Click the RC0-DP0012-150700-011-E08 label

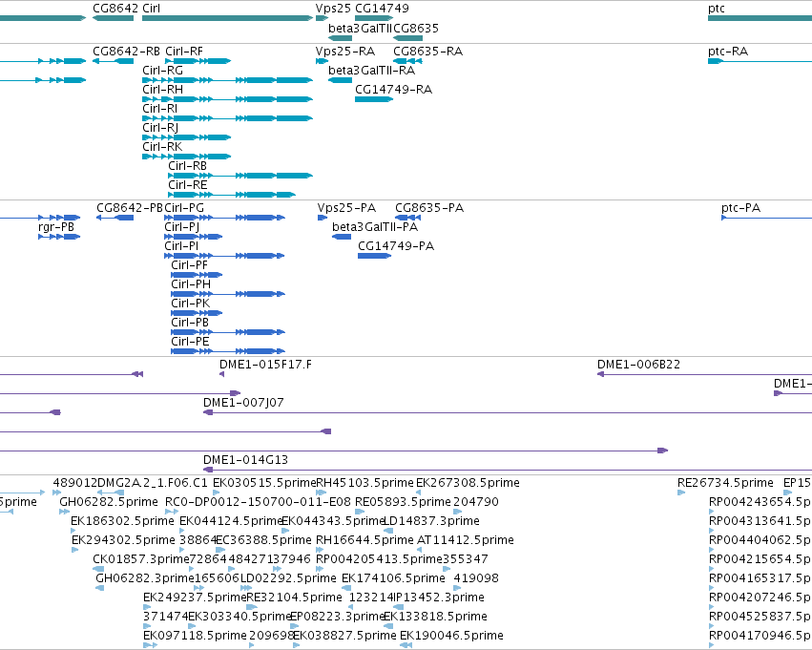click(258, 502)
